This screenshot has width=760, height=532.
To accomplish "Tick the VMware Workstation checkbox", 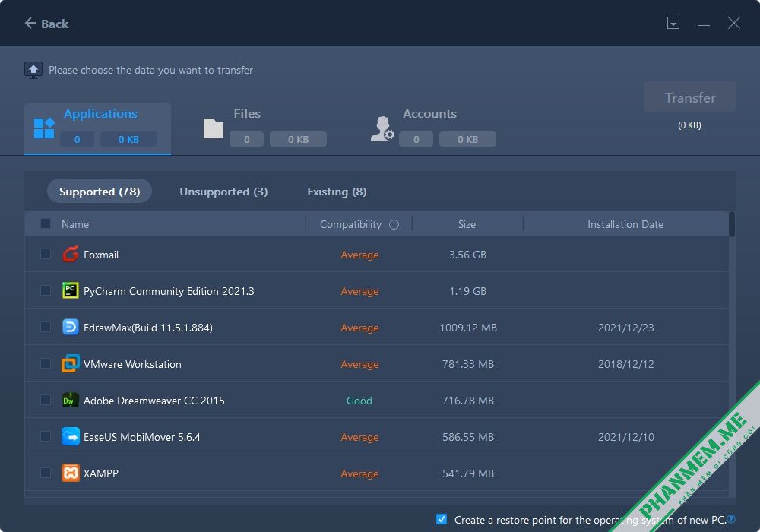I will tap(46, 363).
